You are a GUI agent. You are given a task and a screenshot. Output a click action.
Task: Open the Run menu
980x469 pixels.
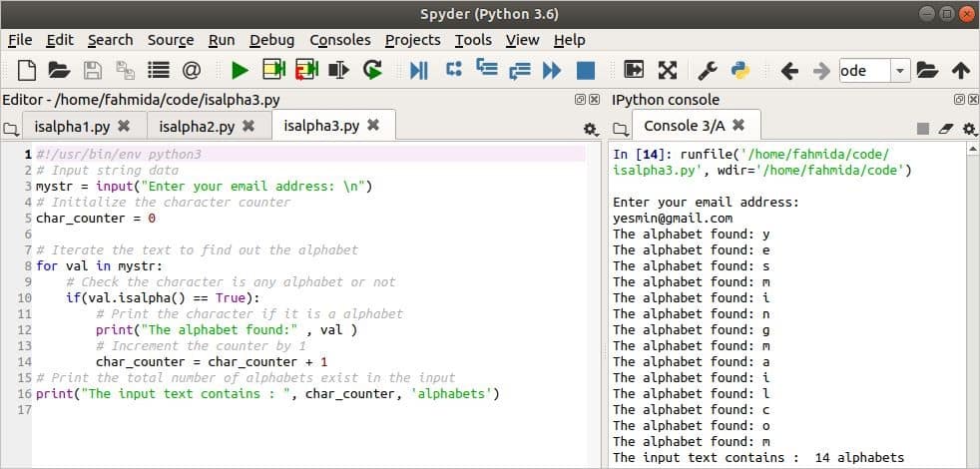(222, 40)
